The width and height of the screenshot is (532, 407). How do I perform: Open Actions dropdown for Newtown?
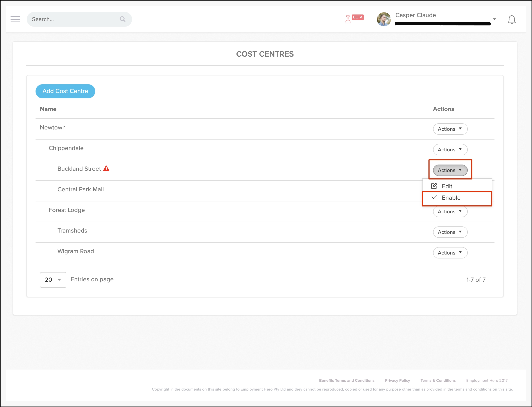450,129
